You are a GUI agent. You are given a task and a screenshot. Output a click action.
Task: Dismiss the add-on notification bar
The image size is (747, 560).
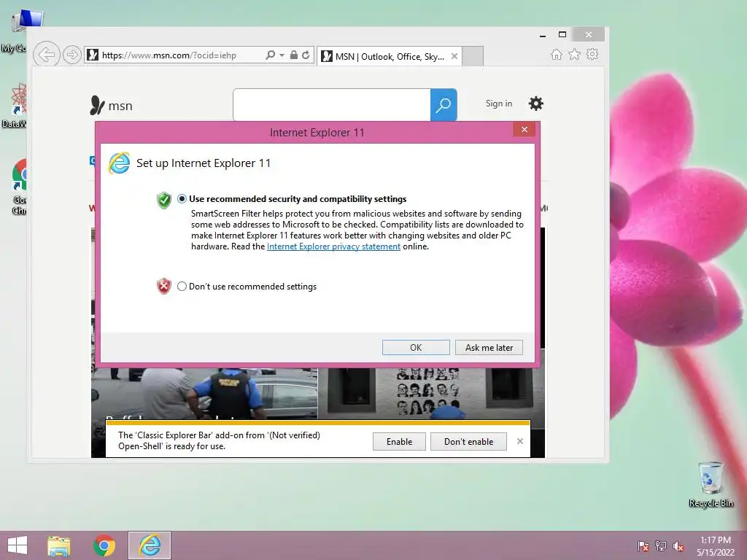pos(519,441)
